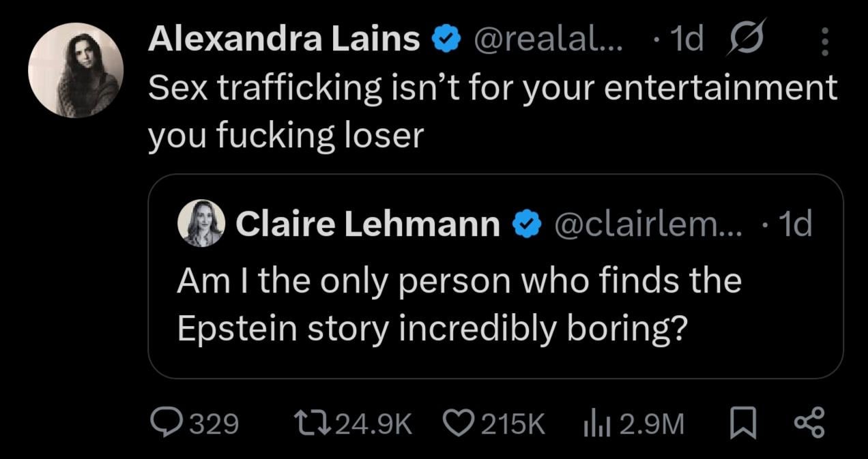Viewport: 868px width, 459px height.
Task: Open the three-dot more options menu
Action: [x=825, y=42]
